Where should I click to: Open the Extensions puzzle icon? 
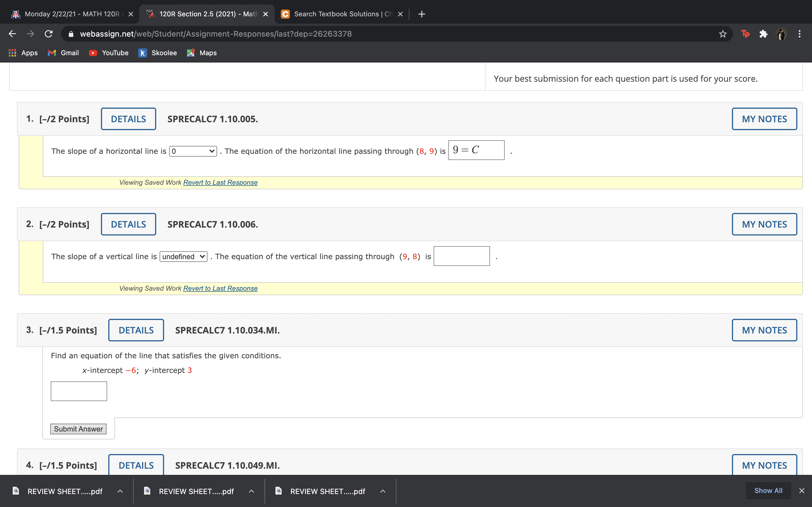[763, 34]
